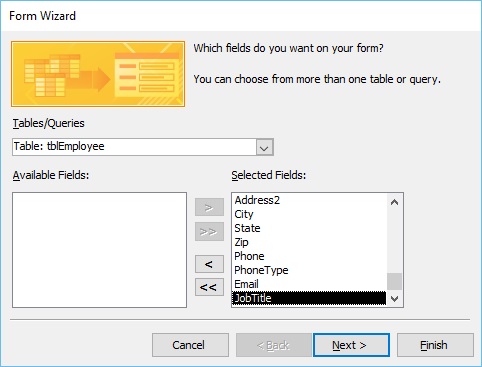Image resolution: width=482 pixels, height=367 pixels.
Task: Click the Form Wizard illustration image
Action: pos(98,74)
